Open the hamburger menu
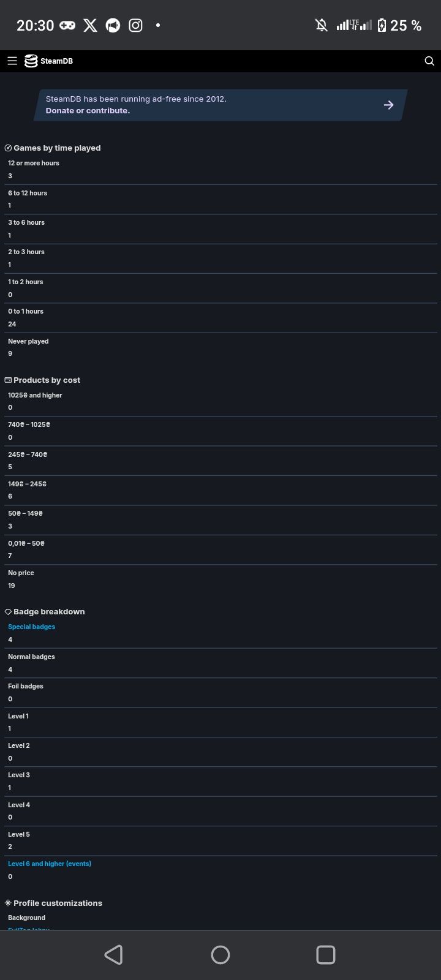The width and height of the screenshot is (441, 980). tap(12, 61)
